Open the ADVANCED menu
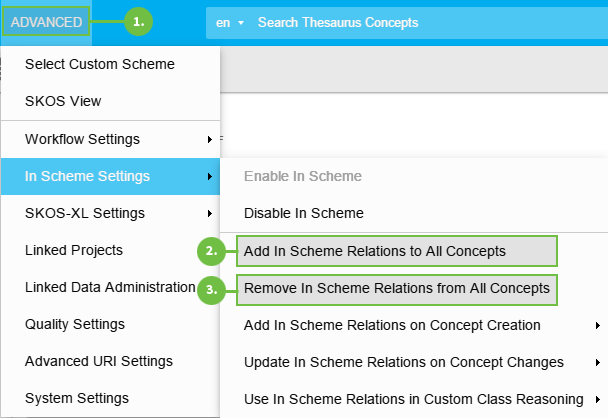The width and height of the screenshot is (608, 418). coord(46,22)
